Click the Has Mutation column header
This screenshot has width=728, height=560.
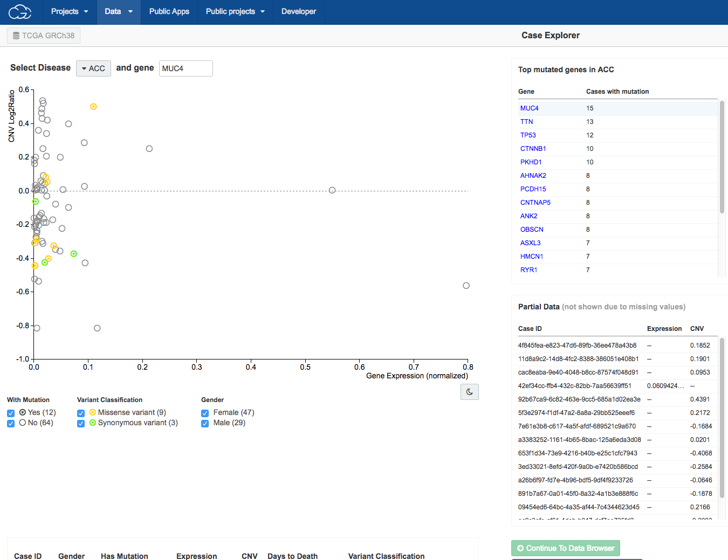(124, 556)
